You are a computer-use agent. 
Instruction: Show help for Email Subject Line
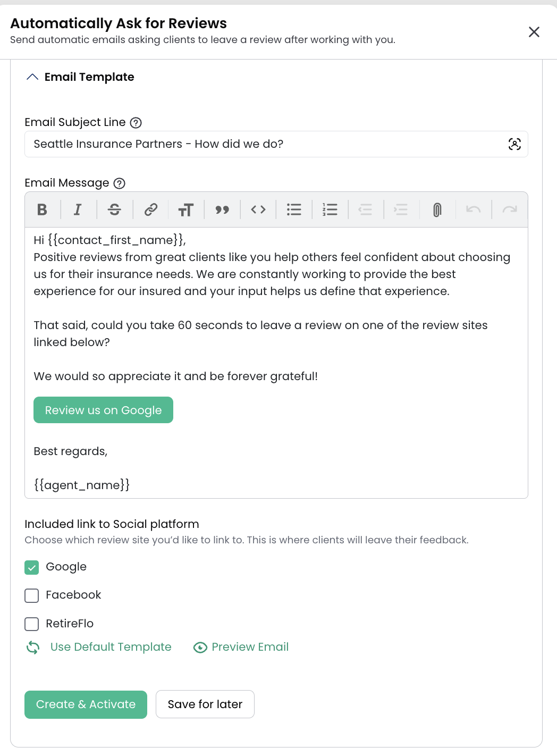tap(136, 123)
